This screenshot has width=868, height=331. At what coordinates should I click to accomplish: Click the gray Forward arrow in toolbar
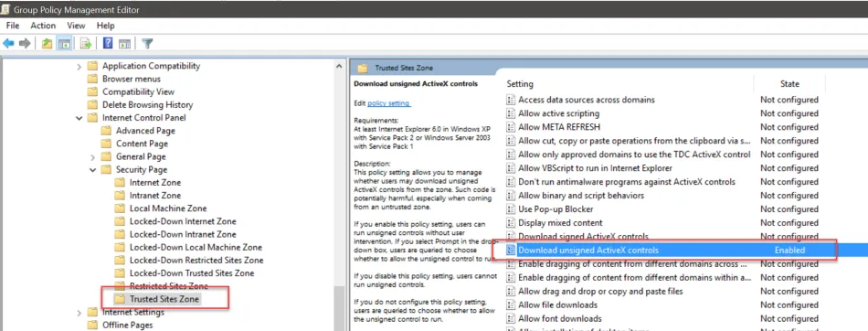click(25, 43)
